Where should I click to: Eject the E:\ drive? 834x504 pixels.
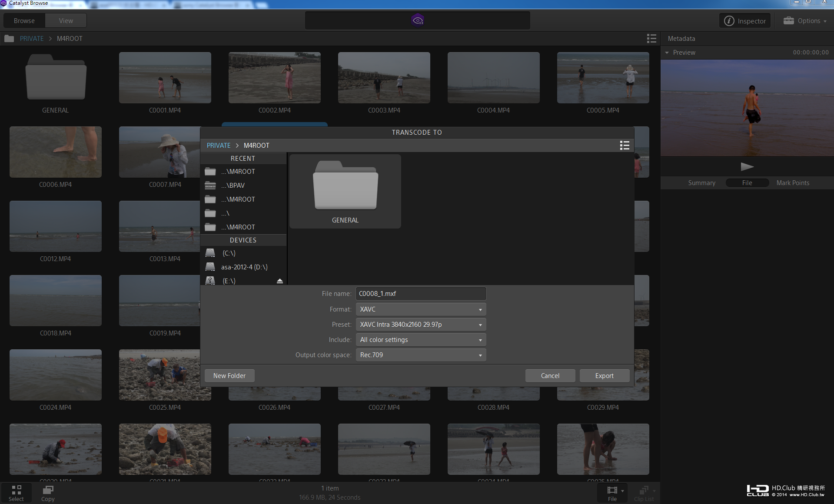pyautogui.click(x=280, y=281)
